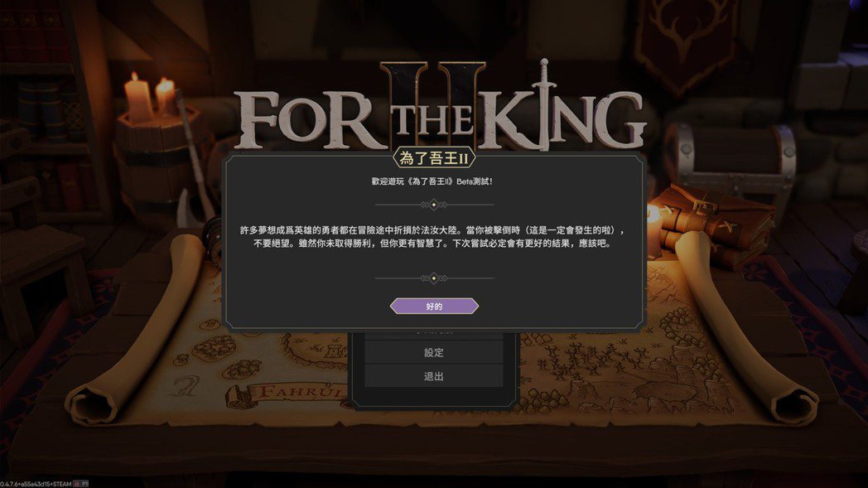Screen dimensions: 868x488
Task: Select 退出 to quit the game
Action: tap(434, 376)
